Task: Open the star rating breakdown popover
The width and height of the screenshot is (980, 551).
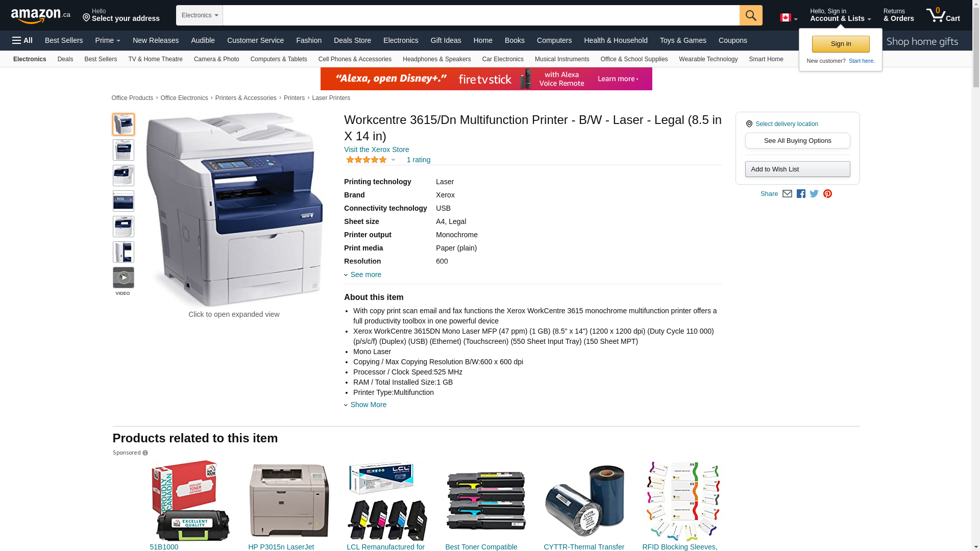Action: coord(371,160)
